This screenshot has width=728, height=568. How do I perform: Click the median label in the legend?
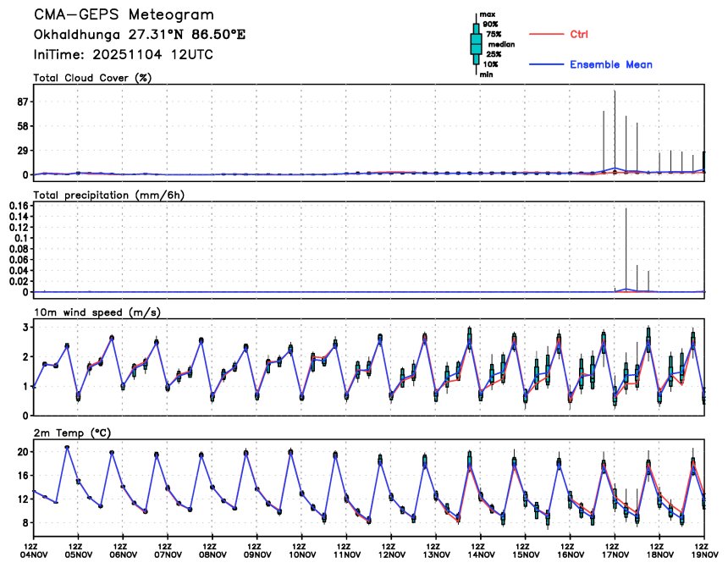pyautogui.click(x=501, y=45)
